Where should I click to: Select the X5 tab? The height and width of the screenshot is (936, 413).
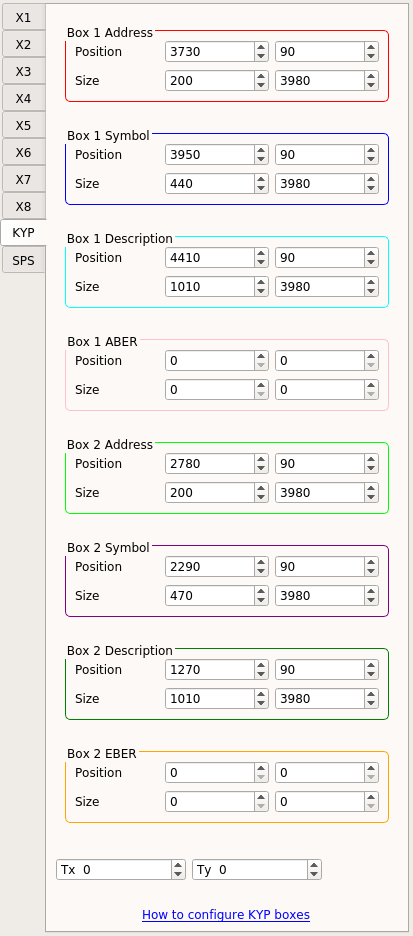(23, 125)
